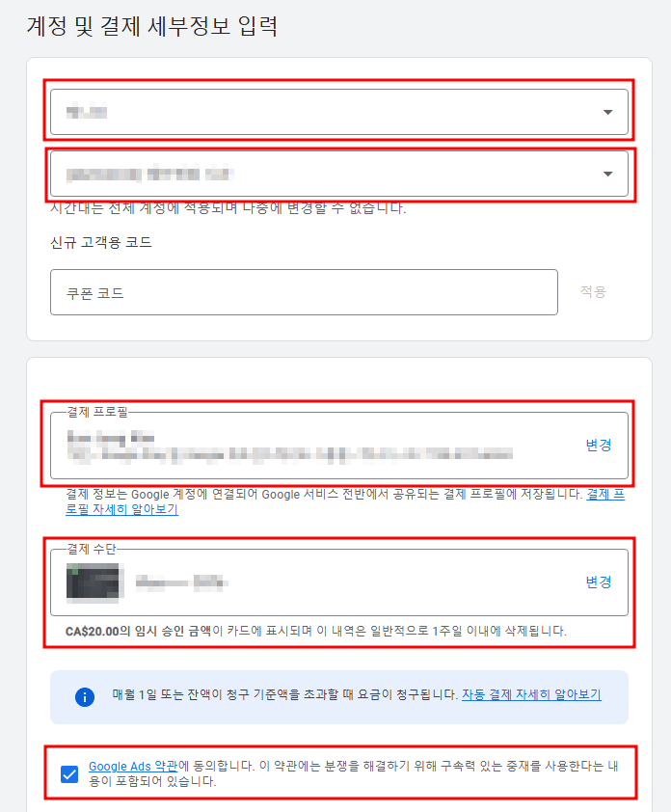Open the Google Ads 약관 link
671x812 pixels.
pyautogui.click(x=133, y=766)
